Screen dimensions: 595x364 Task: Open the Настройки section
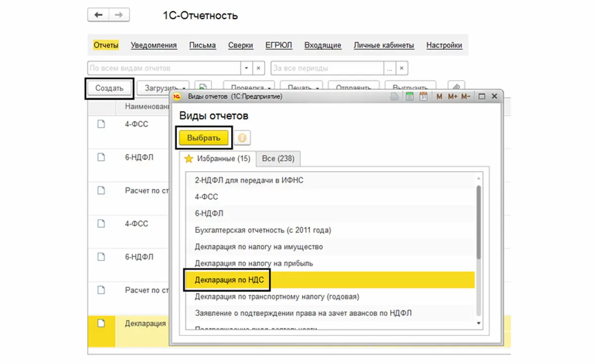click(444, 45)
